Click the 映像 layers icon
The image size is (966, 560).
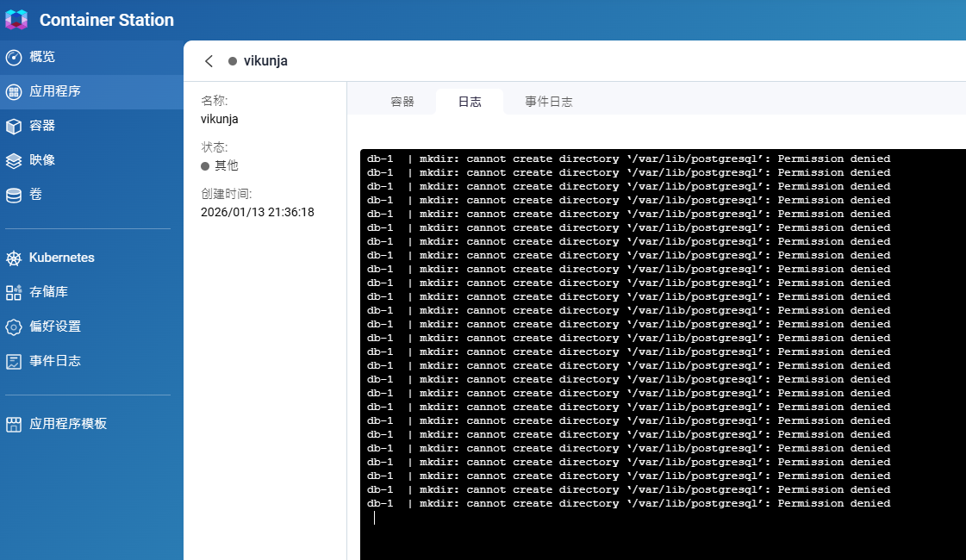tap(14, 160)
